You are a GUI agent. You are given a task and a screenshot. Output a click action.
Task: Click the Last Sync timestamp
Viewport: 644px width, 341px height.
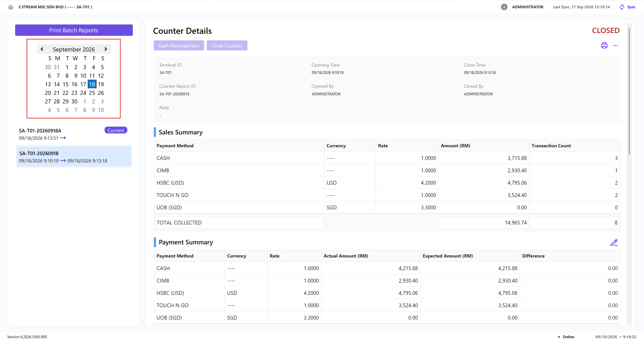(x=581, y=7)
